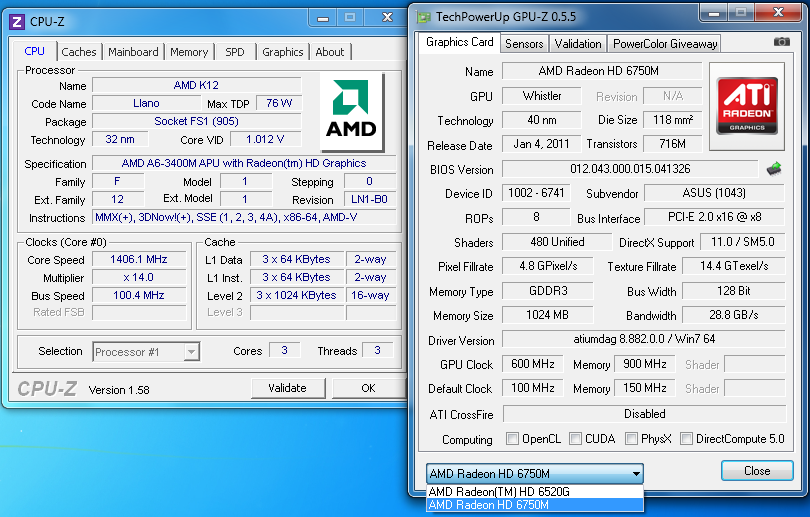Click the ATI CrossFire Disabled field
Screen dimensions: 810x517
644,414
